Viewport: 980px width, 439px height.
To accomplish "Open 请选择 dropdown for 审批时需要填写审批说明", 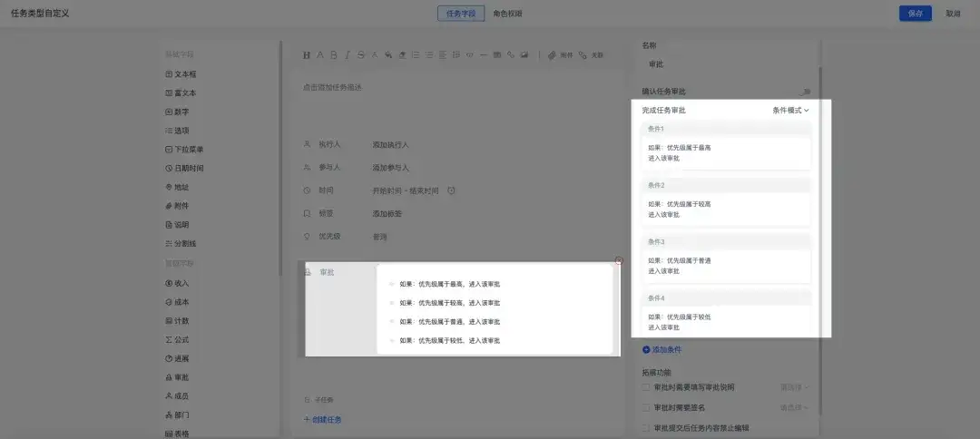I will point(794,387).
